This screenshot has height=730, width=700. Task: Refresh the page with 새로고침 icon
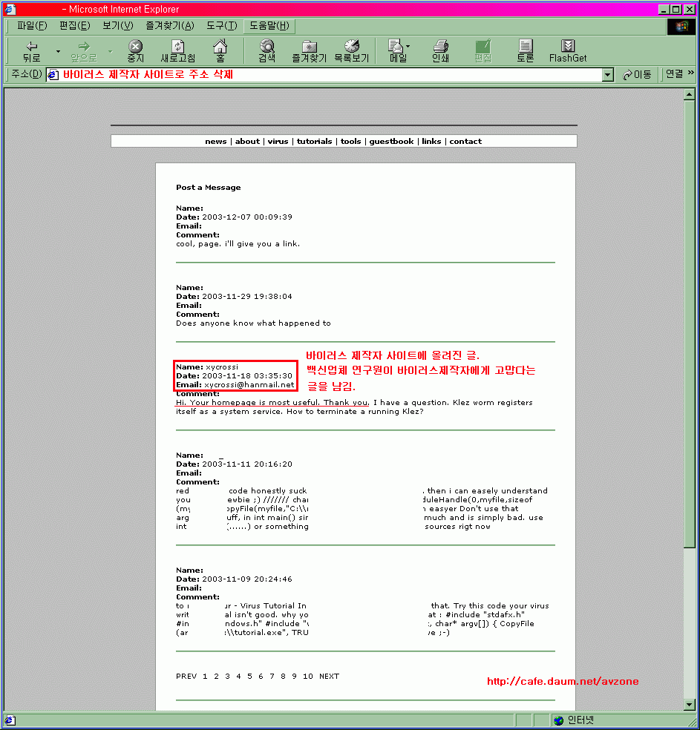pyautogui.click(x=178, y=50)
